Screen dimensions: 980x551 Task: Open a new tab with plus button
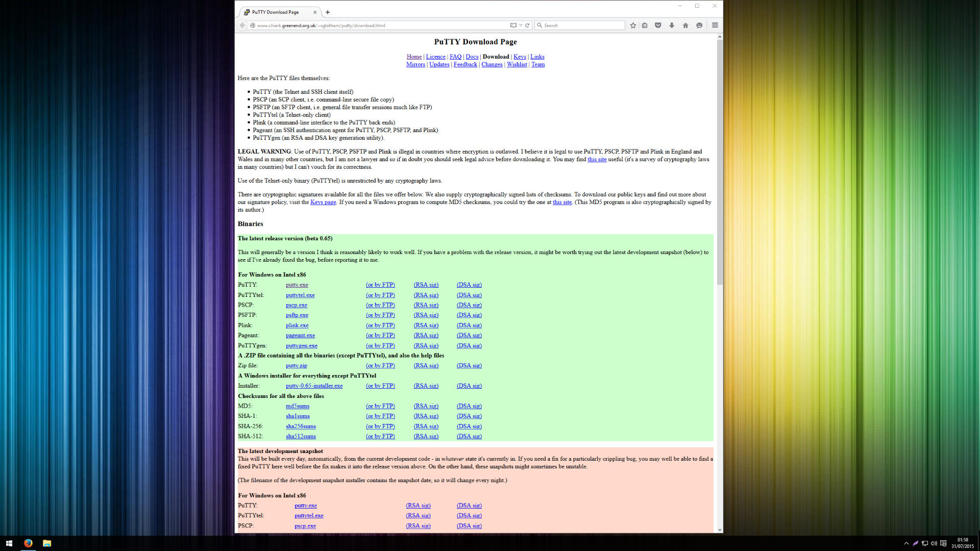(x=328, y=12)
